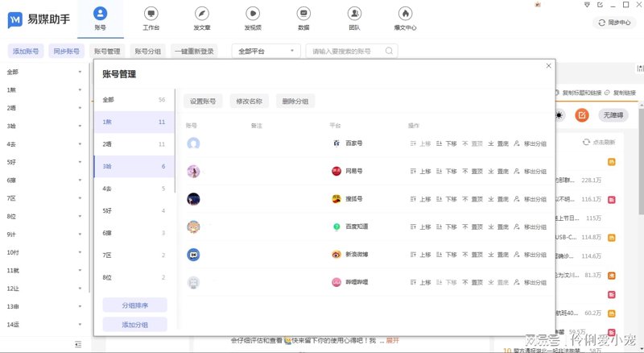Click the 一键重新登录 button
This screenshot has height=353, width=644.
click(194, 51)
